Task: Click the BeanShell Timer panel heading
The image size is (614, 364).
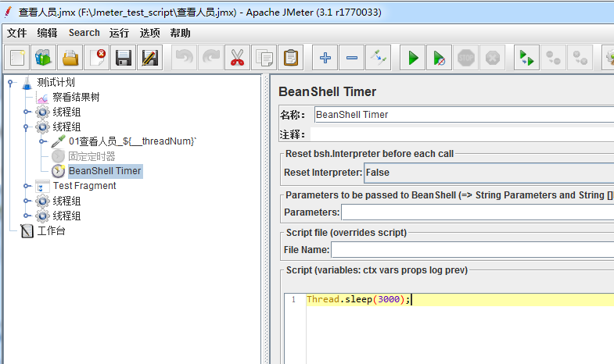Action: tap(328, 91)
